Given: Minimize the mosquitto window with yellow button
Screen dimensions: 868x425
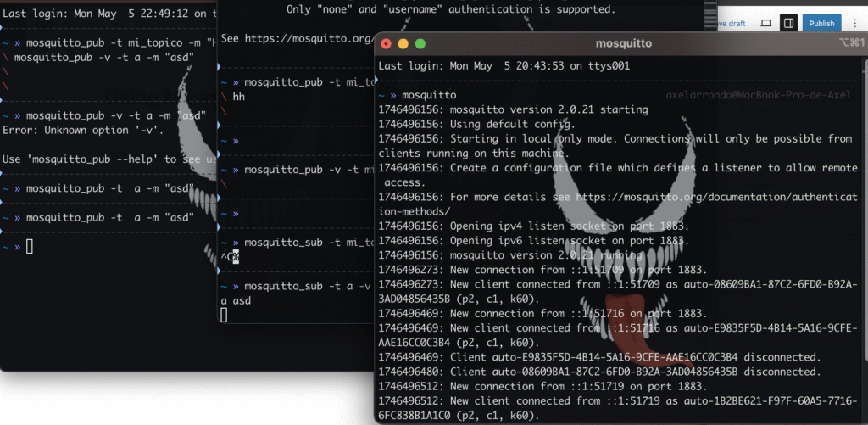Looking at the screenshot, I should [x=403, y=44].
